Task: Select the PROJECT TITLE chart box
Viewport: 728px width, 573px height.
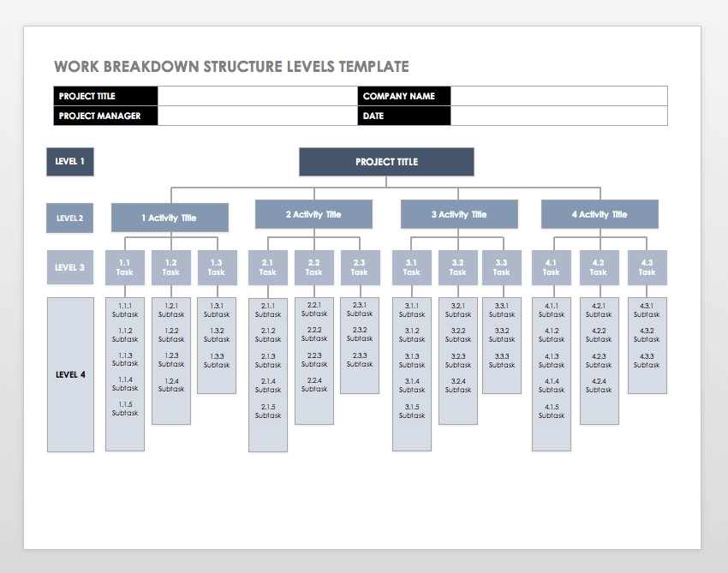Action: [386, 162]
